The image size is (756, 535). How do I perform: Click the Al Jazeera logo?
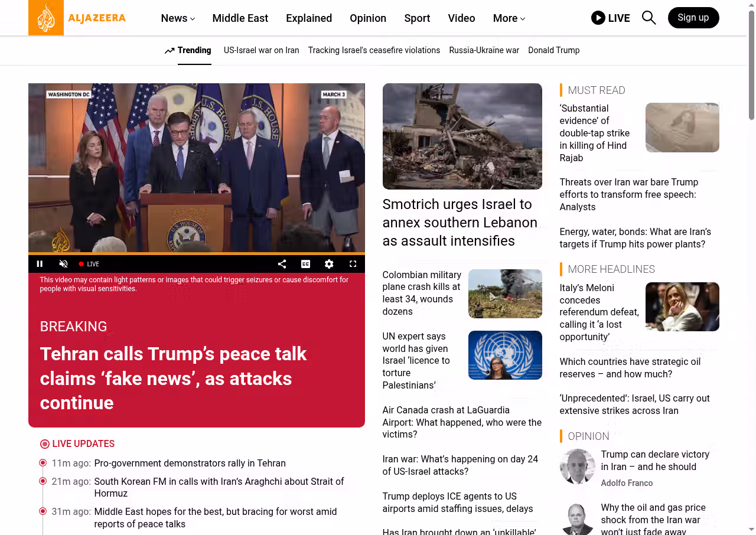[77, 18]
